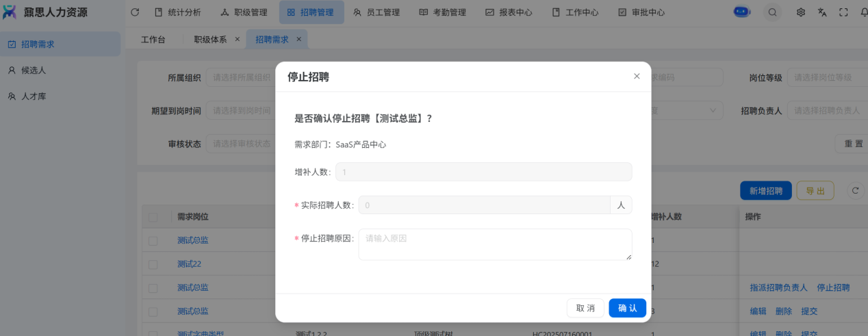Image resolution: width=868 pixels, height=336 pixels.
Task: Check the checkbox for the 测试22 row
Action: pyautogui.click(x=153, y=264)
